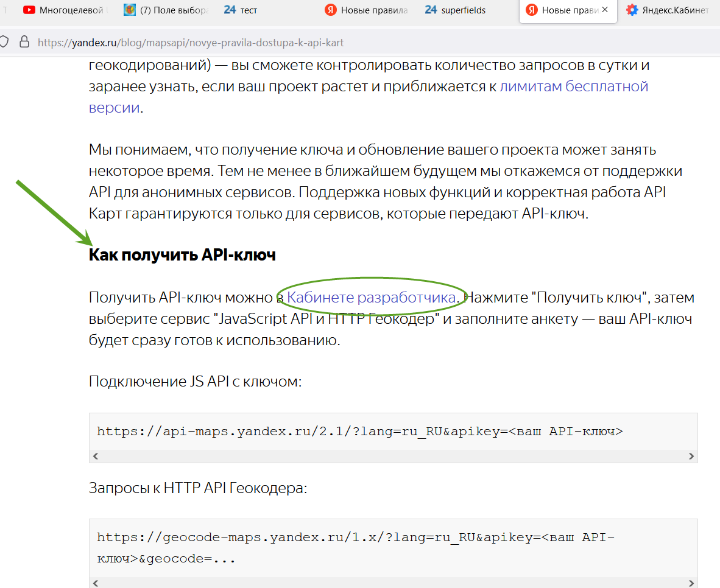This screenshot has height=588, width=720.
Task: Click the geocode-maps.yandex.ru code snippet
Action: pyautogui.click(x=356, y=548)
